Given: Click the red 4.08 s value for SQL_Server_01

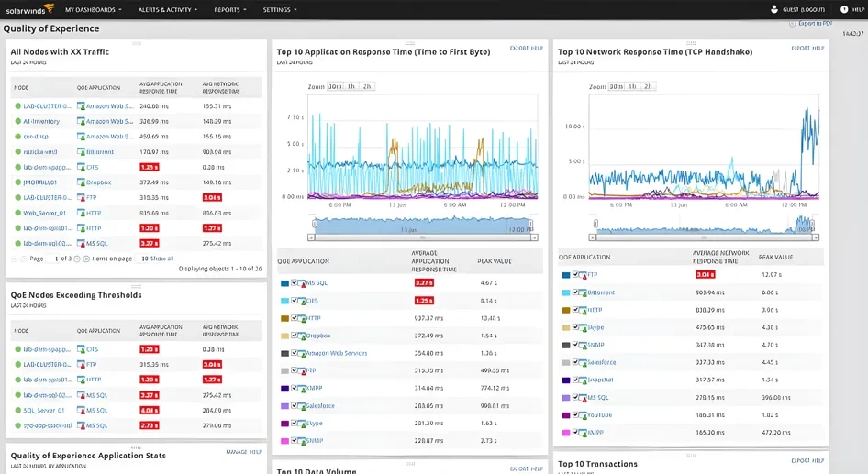Looking at the screenshot, I should coord(150,411).
